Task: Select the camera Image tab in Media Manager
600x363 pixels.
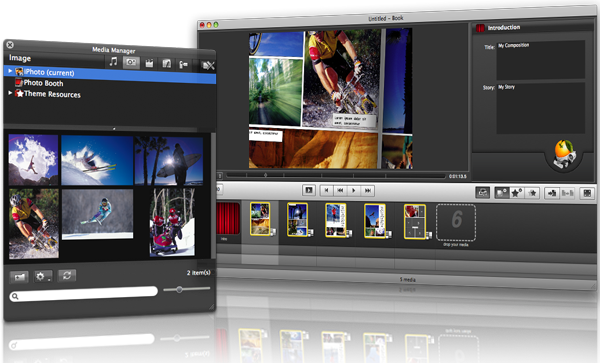Action: pyautogui.click(x=131, y=62)
